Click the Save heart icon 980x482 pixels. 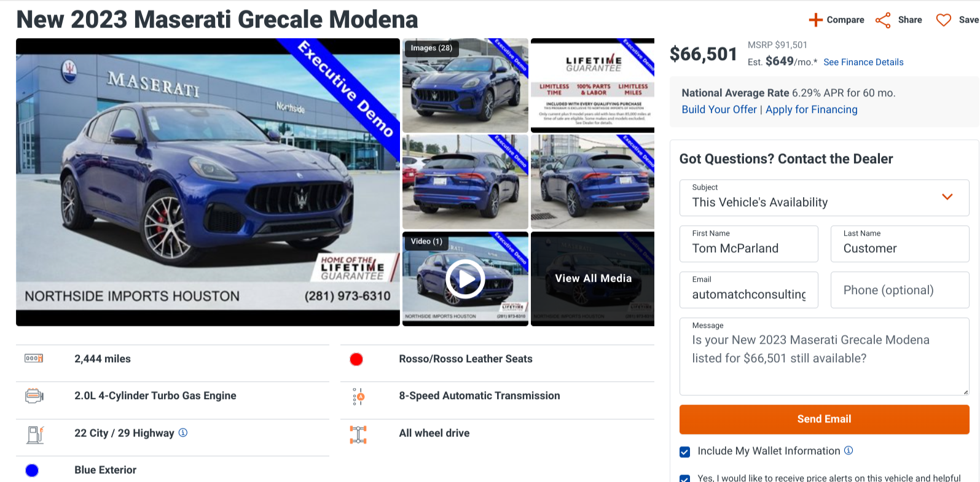(x=943, y=20)
